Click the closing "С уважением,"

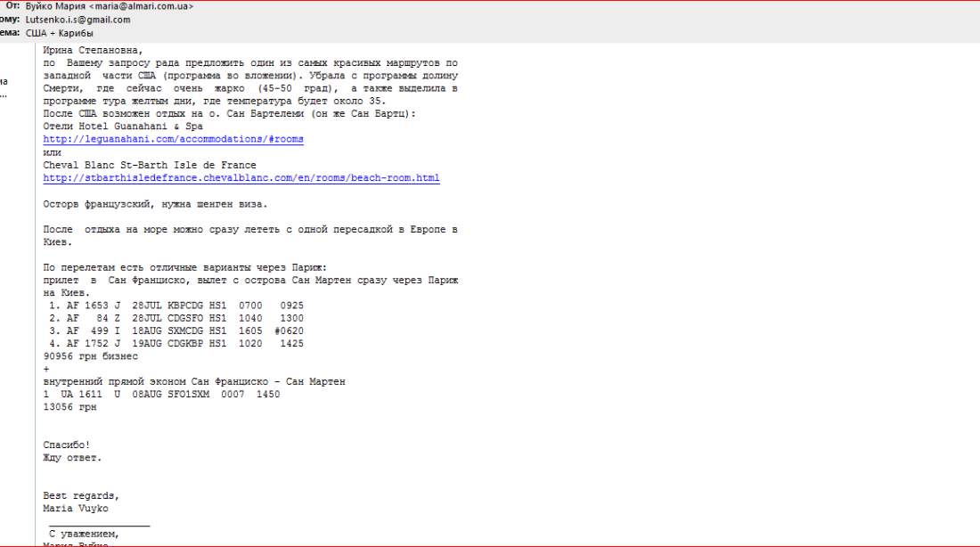pyautogui.click(x=84, y=534)
